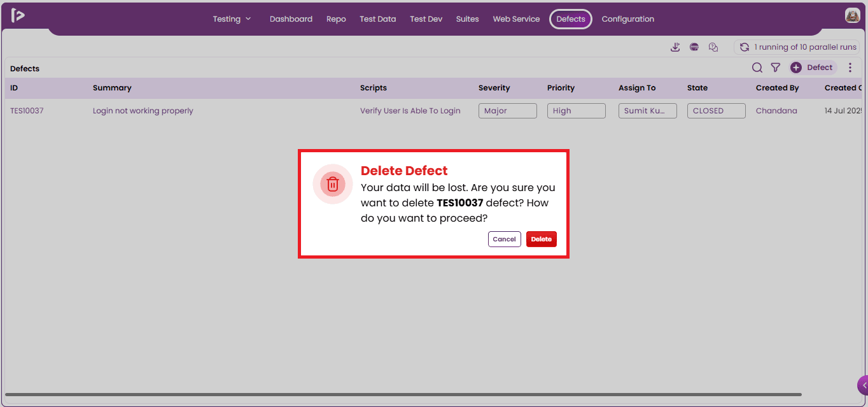Open the Testing project dropdown

(232, 19)
